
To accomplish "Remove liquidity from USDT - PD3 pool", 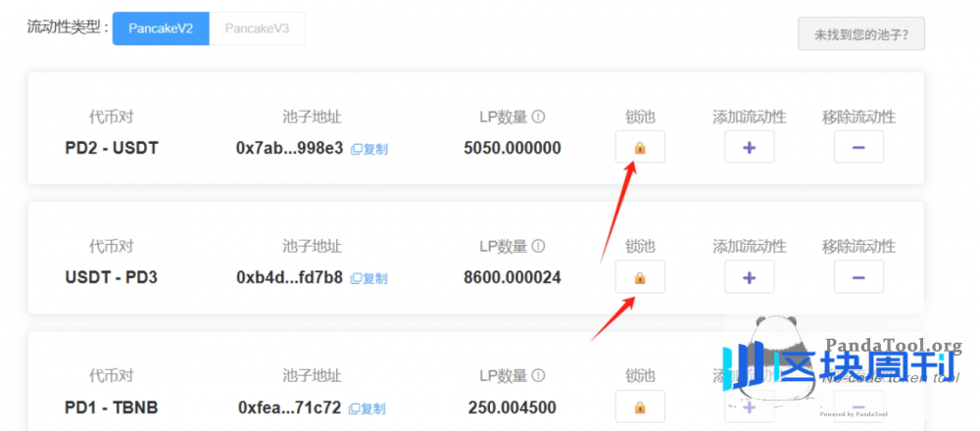I will [858, 277].
